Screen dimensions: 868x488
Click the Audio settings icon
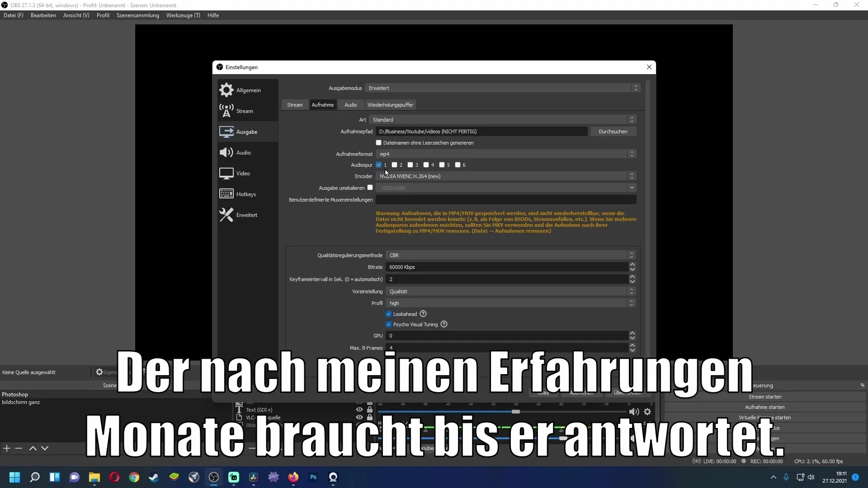226,153
